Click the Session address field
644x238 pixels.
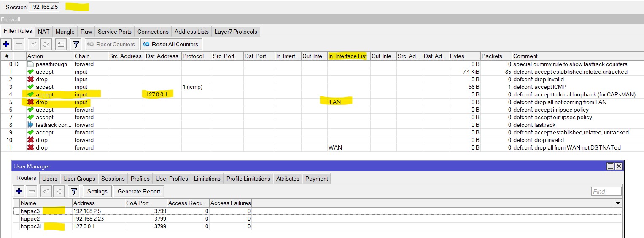[x=44, y=7]
